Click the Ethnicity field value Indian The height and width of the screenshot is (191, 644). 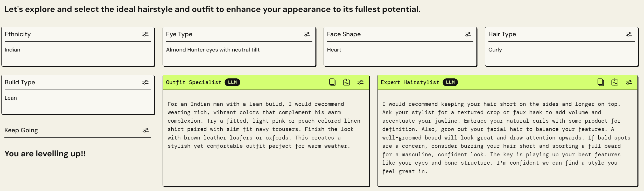[x=12, y=50]
